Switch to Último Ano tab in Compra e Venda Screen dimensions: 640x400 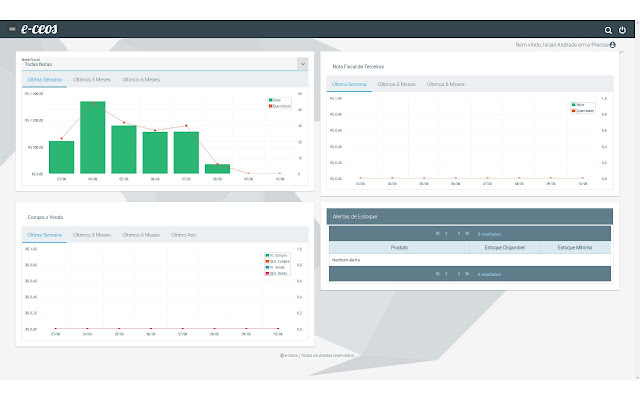coord(185,234)
